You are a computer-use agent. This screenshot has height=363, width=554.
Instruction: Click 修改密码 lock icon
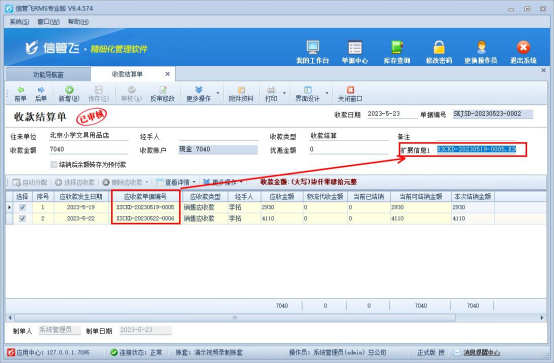pos(439,48)
